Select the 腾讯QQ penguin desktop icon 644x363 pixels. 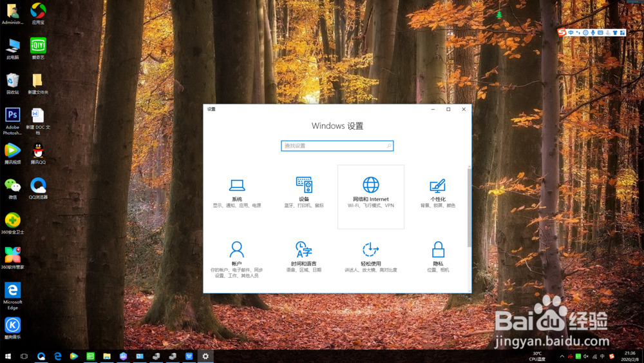click(x=38, y=153)
